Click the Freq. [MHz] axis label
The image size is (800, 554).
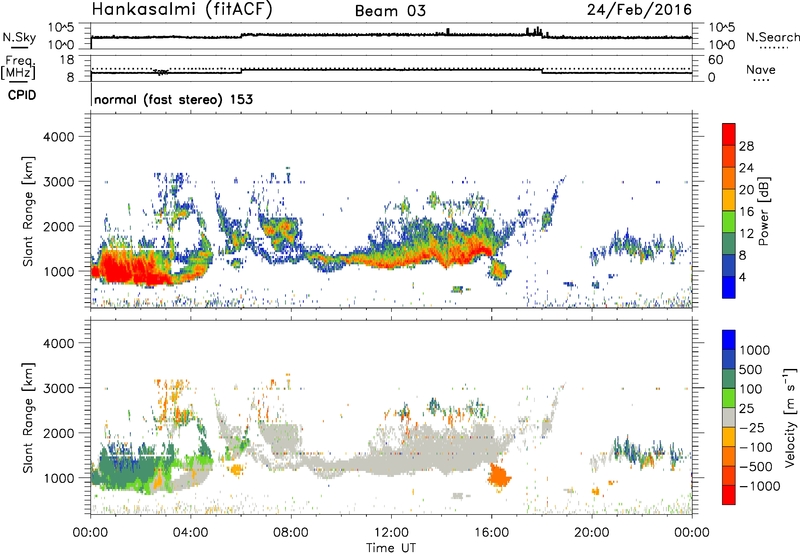(18, 67)
